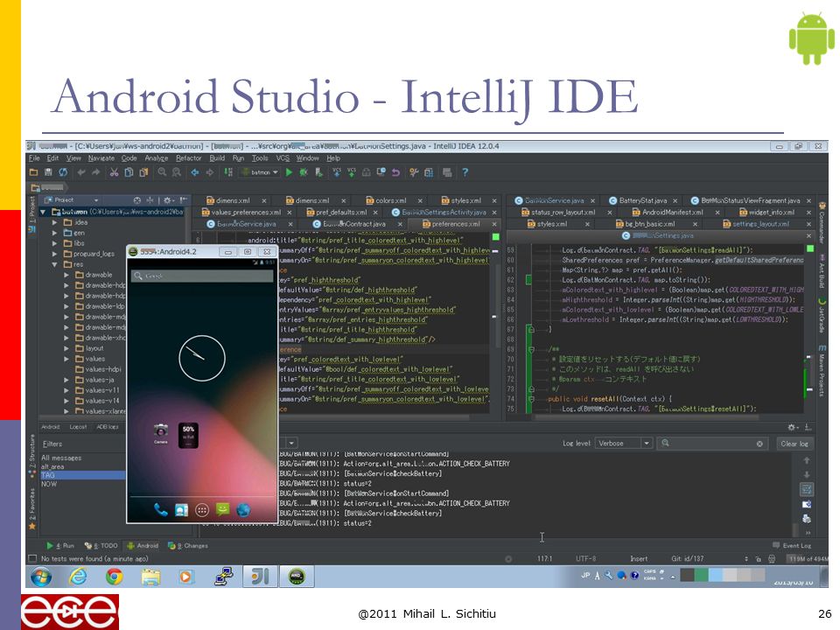The image size is (840, 630).
Task: Click the Copy icon in the main toolbar
Action: [129, 172]
